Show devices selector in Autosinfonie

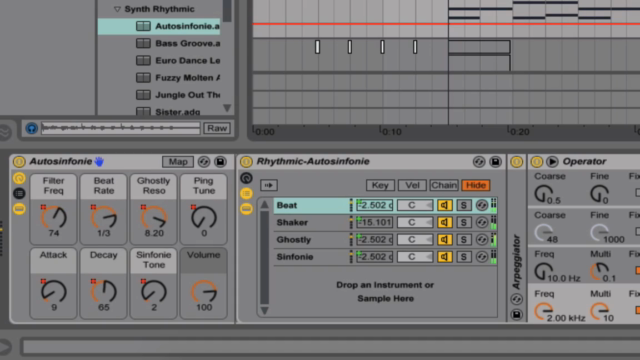(x=19, y=209)
